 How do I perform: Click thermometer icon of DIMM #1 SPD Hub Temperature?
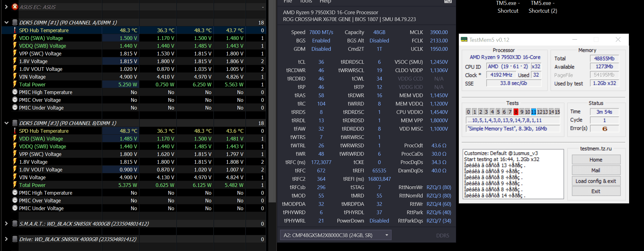point(15,30)
